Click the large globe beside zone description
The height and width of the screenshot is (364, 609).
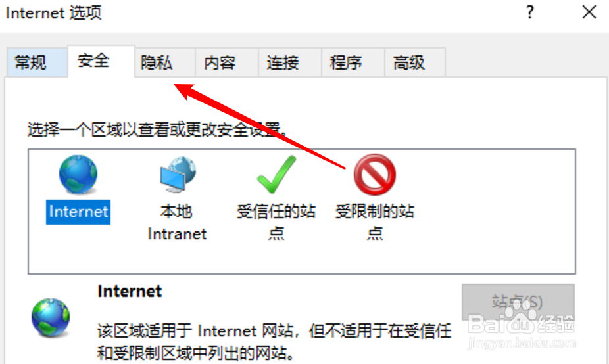(x=51, y=317)
